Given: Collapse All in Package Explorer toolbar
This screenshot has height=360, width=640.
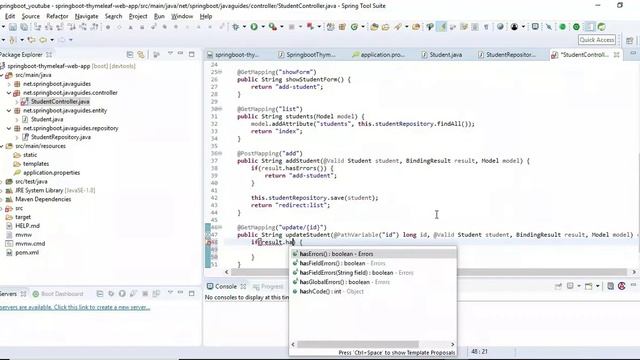Looking at the screenshot, I should [130, 54].
